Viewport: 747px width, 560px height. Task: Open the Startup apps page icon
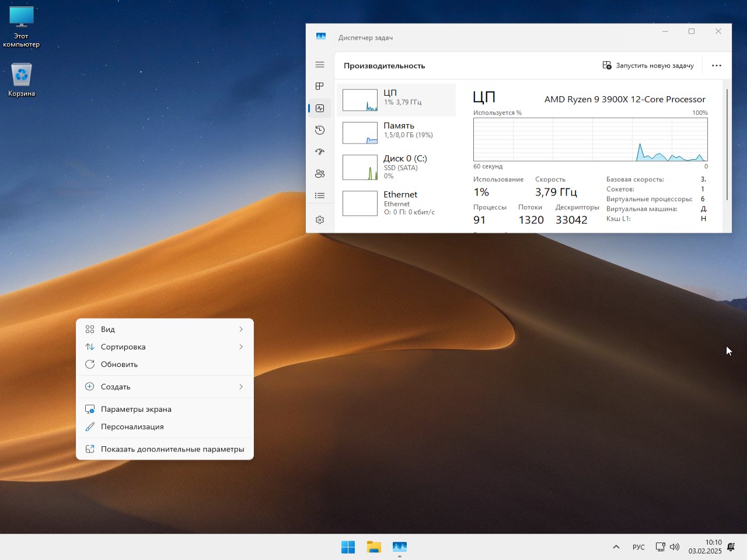click(319, 152)
